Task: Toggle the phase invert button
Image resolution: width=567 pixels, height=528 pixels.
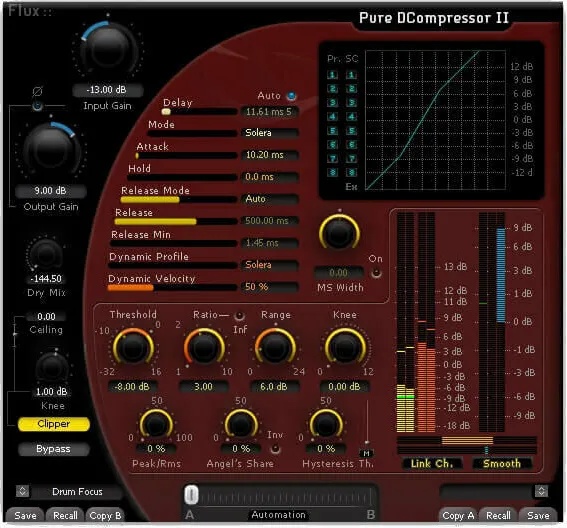Action: (37, 106)
